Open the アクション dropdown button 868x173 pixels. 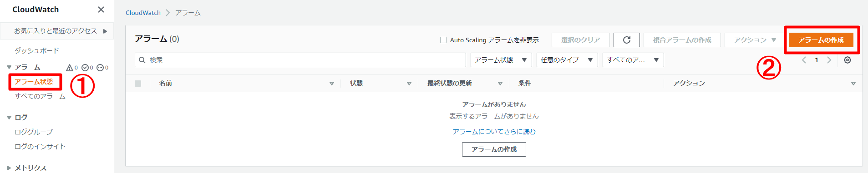click(x=755, y=40)
